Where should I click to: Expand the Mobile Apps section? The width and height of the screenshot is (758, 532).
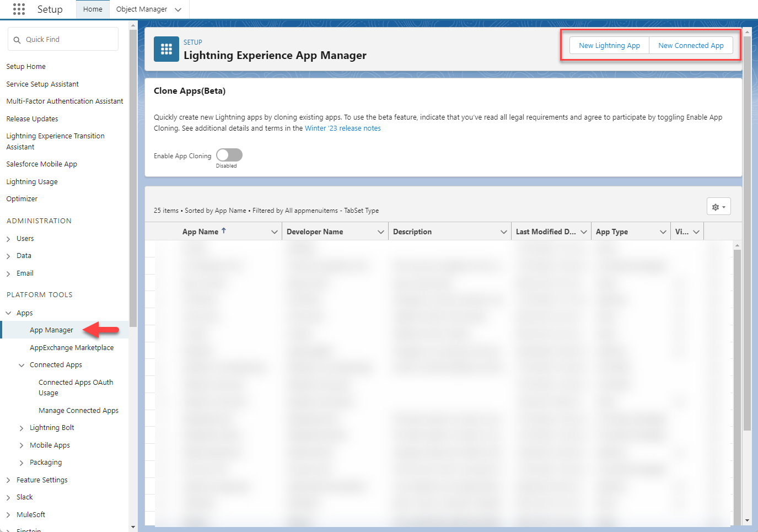coord(21,445)
